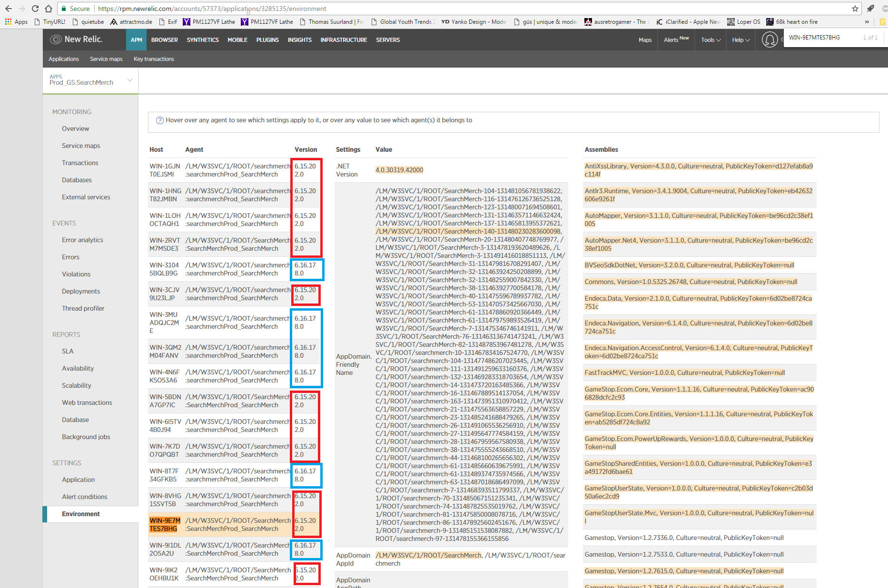
Task: Open the Availability report
Action: (78, 368)
